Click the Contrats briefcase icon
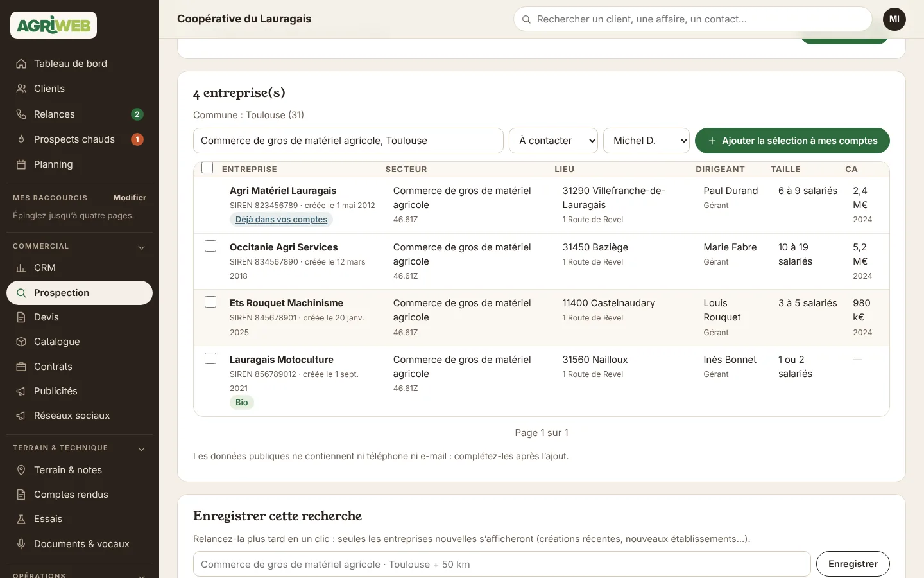924x578 pixels. pos(21,367)
